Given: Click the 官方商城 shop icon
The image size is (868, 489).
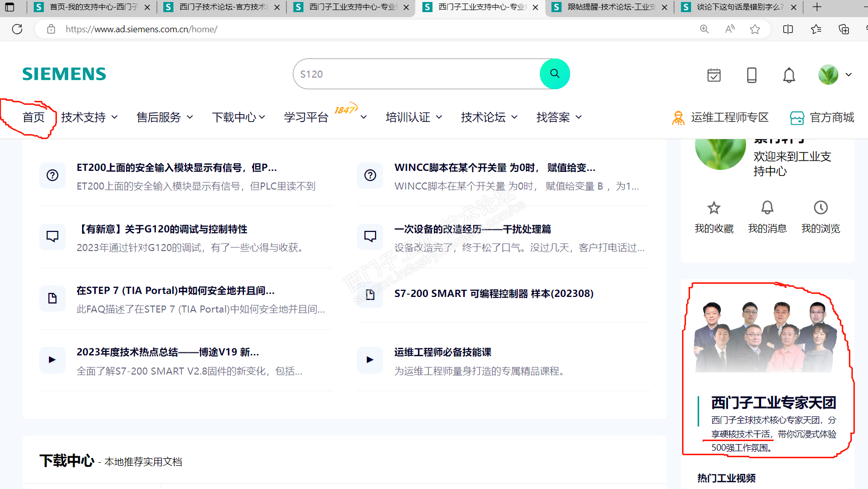Looking at the screenshot, I should pyautogui.click(x=797, y=118).
